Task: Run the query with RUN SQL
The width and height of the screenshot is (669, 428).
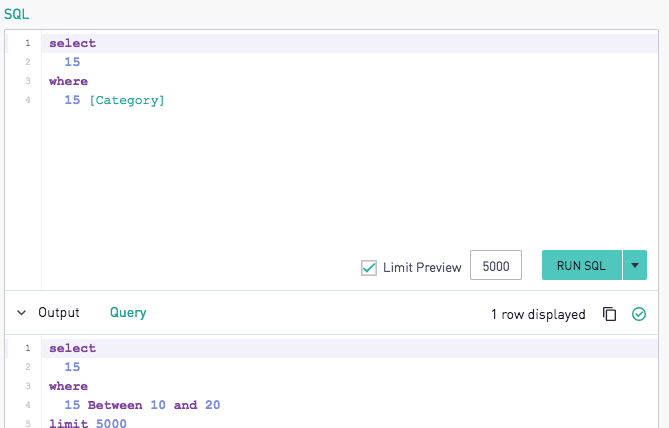Action: [582, 265]
